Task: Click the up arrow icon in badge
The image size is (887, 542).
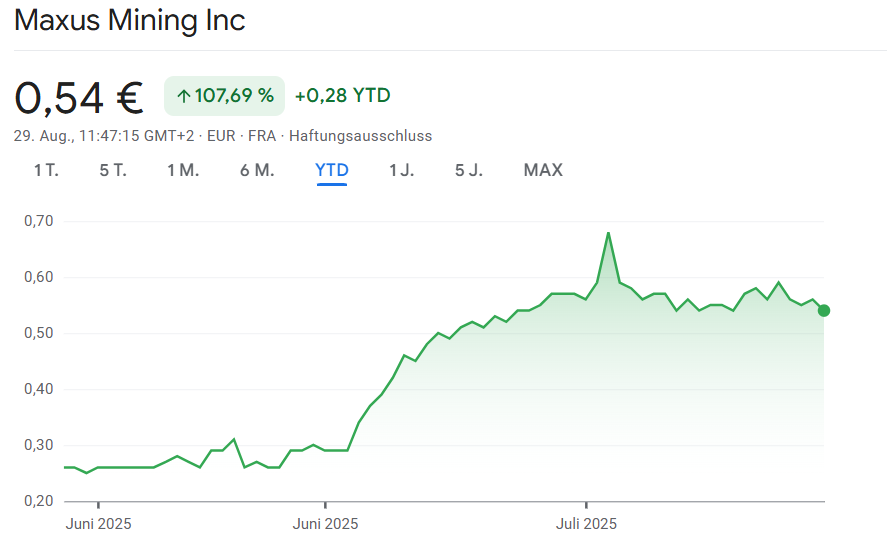Action: pyautogui.click(x=183, y=96)
